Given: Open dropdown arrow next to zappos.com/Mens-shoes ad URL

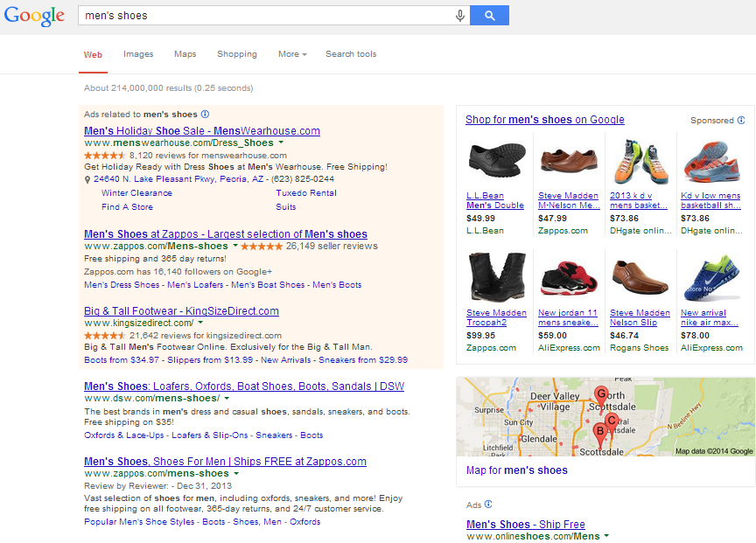Looking at the screenshot, I should coord(234,246).
